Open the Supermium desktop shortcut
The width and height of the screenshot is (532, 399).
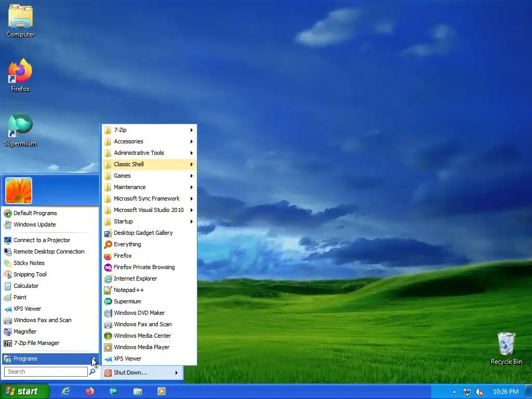[20, 130]
